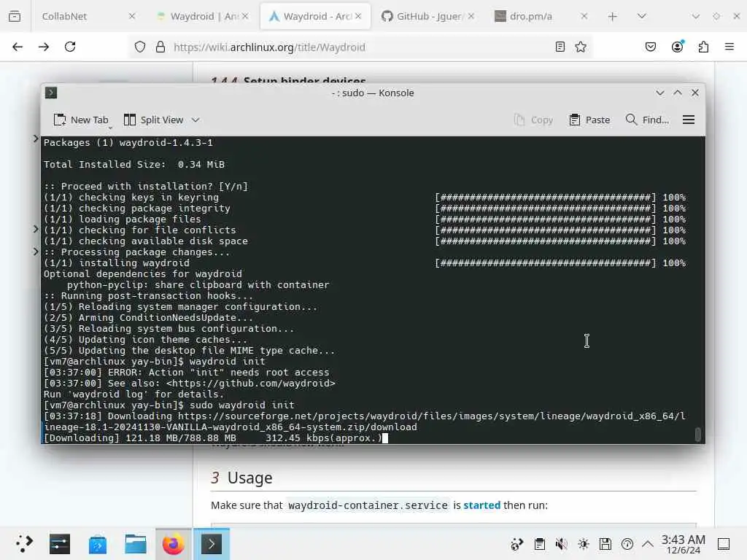The width and height of the screenshot is (747, 560).
Task: Open the Extensions puzzle icon
Action: 703,47
